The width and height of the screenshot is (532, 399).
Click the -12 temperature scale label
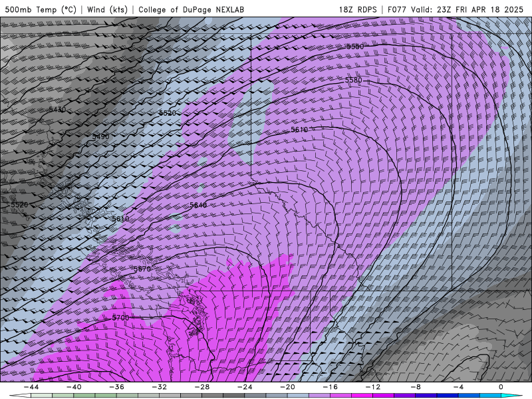click(x=373, y=387)
